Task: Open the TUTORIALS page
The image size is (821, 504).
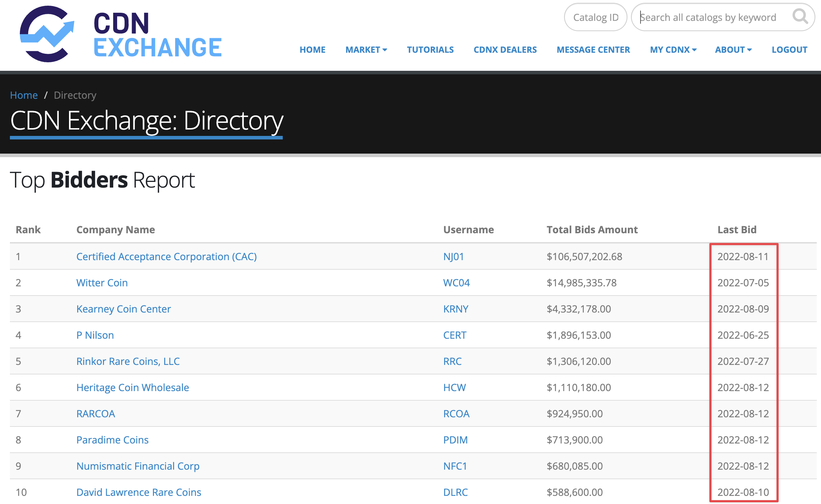Action: 430,50
